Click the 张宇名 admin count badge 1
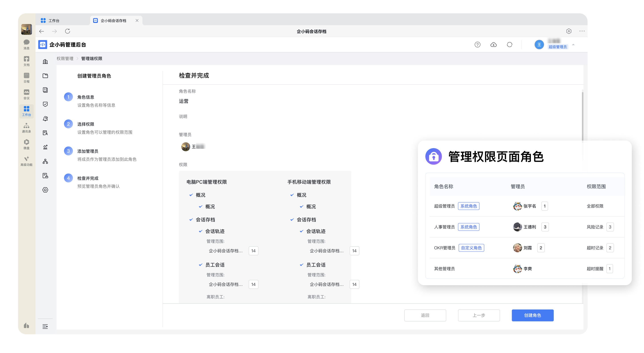644x353 pixels. (544, 206)
